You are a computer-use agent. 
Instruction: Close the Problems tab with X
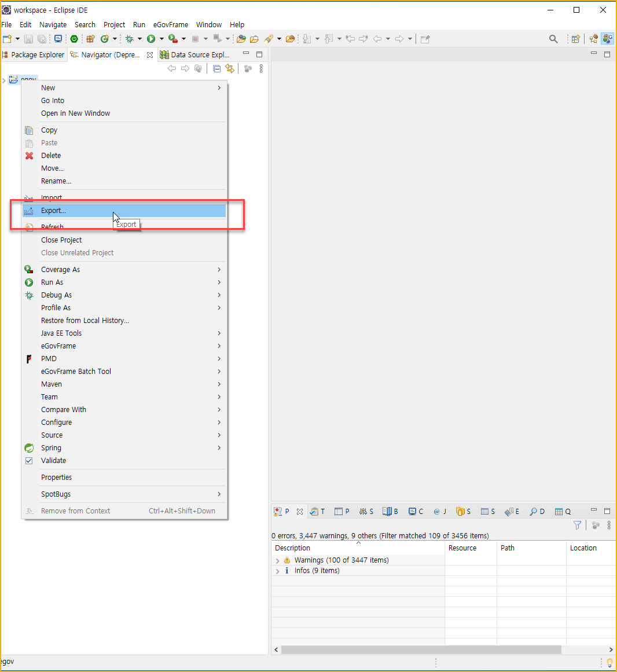click(x=299, y=511)
